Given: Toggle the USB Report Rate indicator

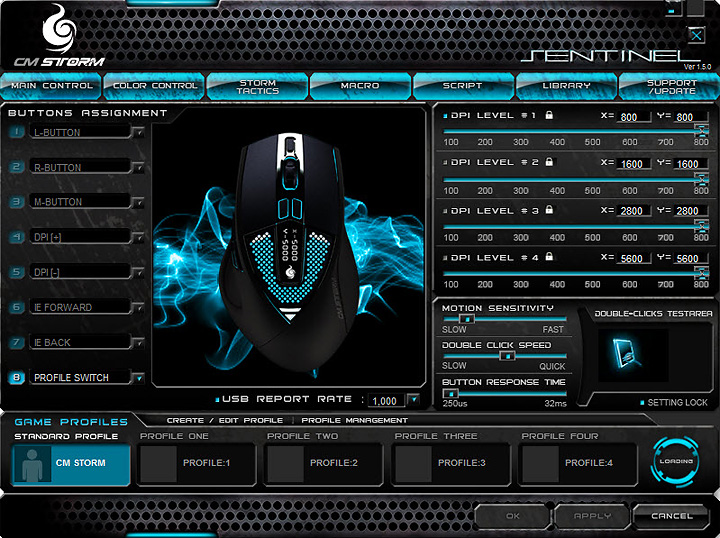Looking at the screenshot, I should 217,399.
